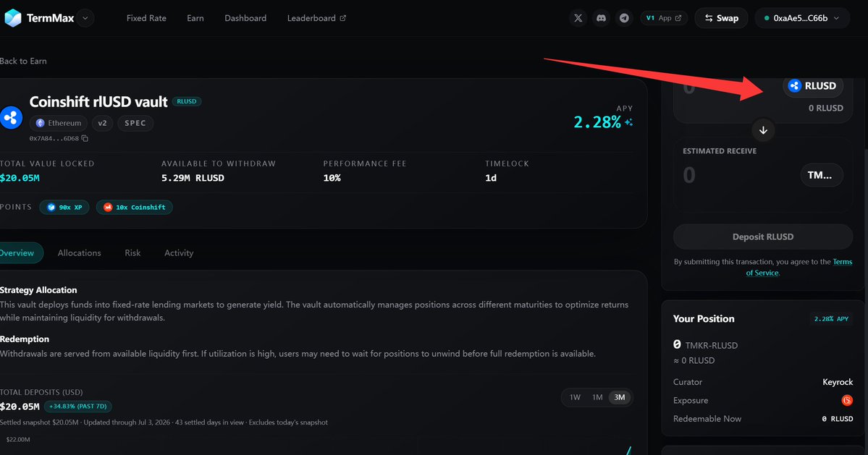
Task: Click the 10x Coinshift points badge
Action: click(x=135, y=208)
